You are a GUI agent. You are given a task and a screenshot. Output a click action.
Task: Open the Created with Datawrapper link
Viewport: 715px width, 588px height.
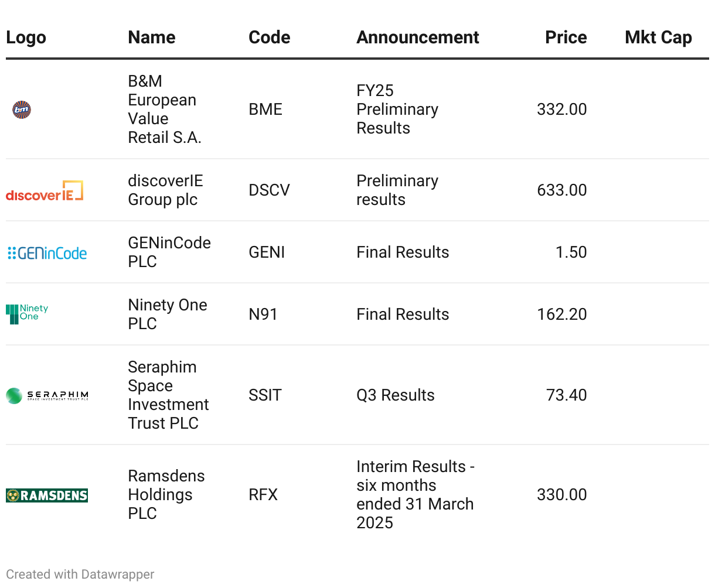coord(80,575)
